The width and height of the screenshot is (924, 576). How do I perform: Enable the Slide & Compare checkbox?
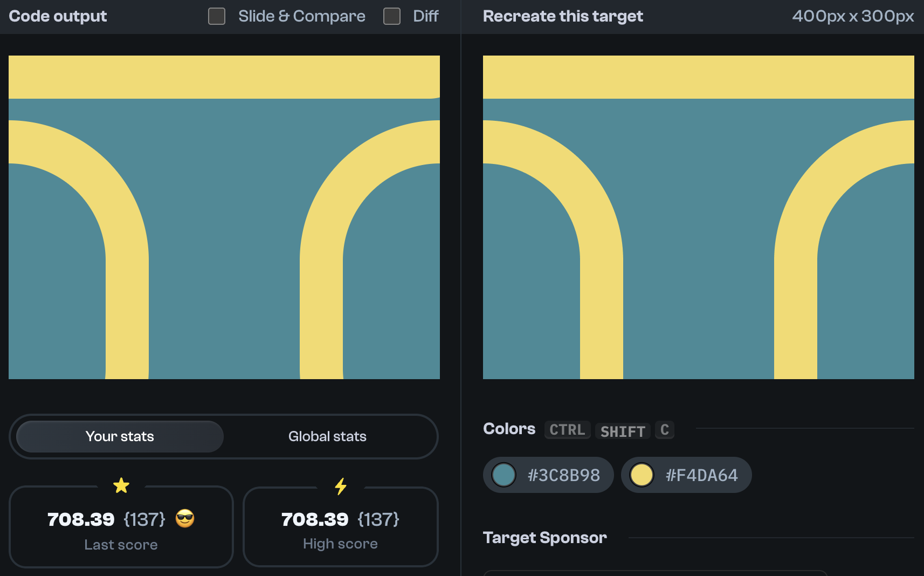tap(216, 16)
